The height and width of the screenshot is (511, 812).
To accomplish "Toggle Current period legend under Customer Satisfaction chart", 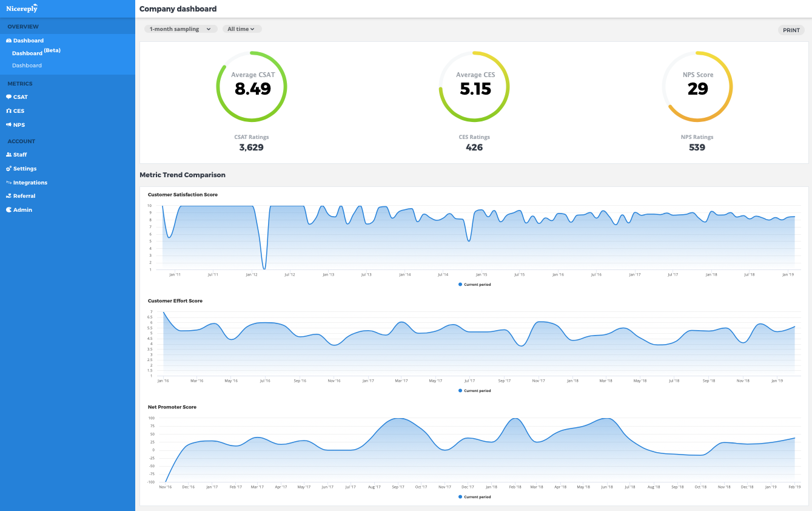I will click(x=474, y=285).
